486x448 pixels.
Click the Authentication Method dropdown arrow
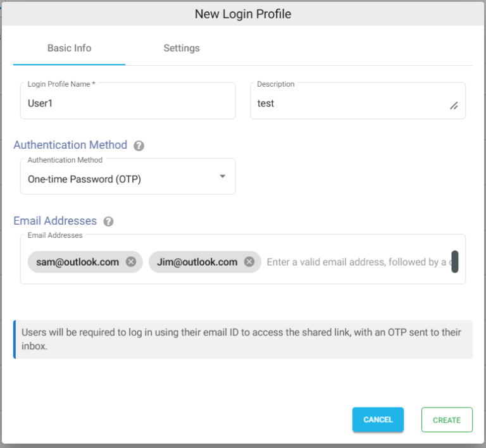(222, 177)
